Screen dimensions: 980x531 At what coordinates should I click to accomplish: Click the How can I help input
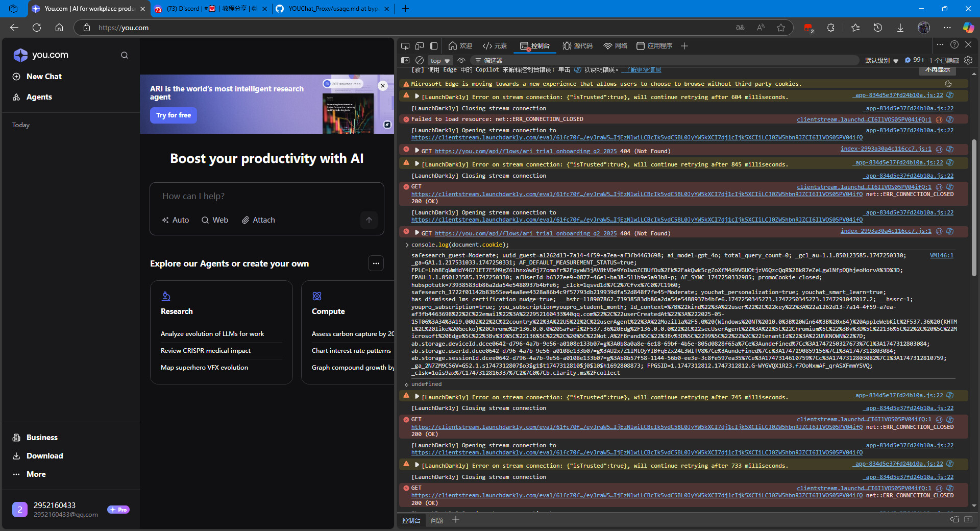265,196
